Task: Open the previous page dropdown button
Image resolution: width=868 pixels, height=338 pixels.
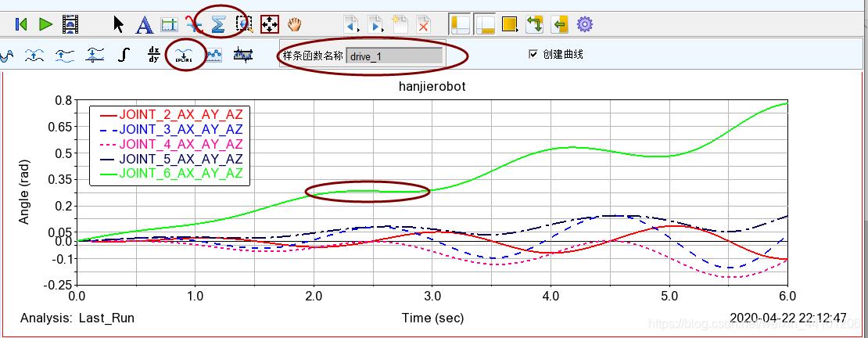Action: pyautogui.click(x=352, y=24)
